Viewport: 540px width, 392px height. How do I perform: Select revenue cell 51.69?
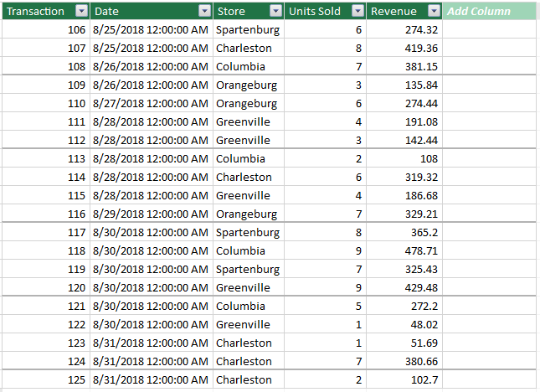coord(404,343)
